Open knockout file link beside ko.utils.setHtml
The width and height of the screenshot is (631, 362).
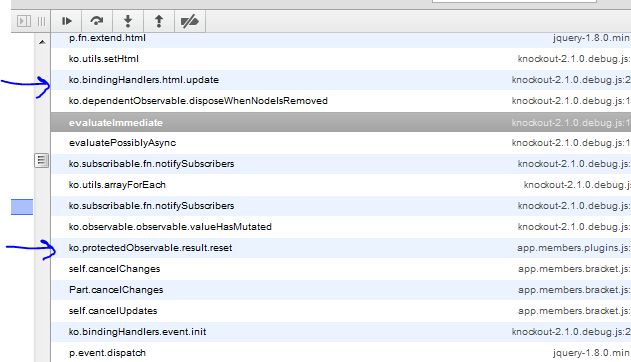tap(574, 59)
